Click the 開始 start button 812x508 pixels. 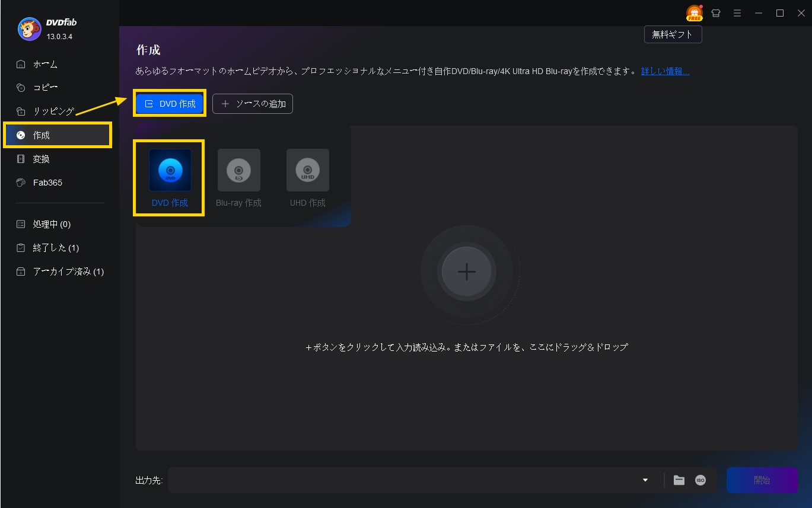pyautogui.click(x=762, y=480)
